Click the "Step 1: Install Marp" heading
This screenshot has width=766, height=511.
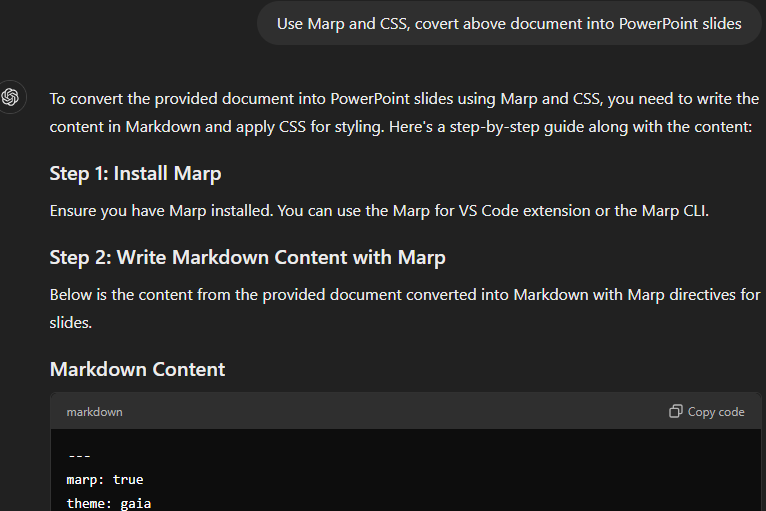click(135, 173)
